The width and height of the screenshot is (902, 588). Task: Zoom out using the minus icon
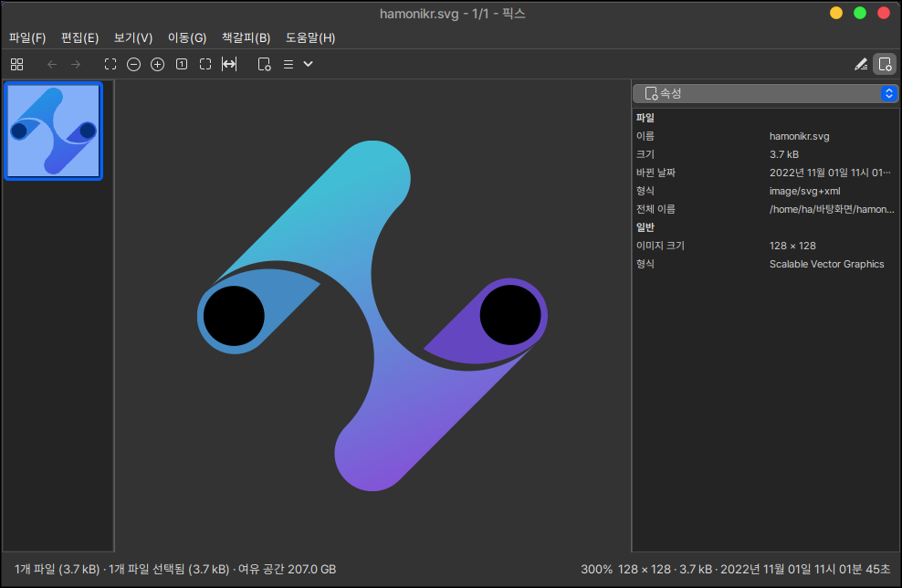[134, 64]
